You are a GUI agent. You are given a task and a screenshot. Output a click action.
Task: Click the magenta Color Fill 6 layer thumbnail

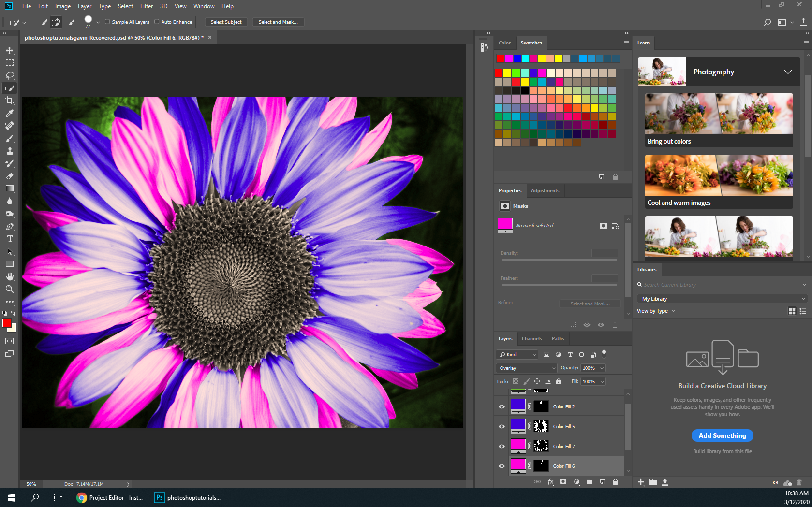tap(518, 465)
